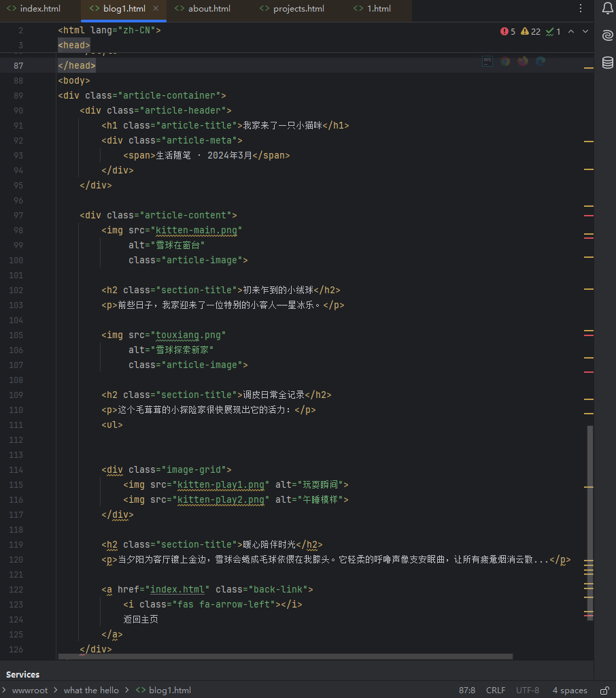The width and height of the screenshot is (616, 698).
Task: Click the red errors indicator showing 5
Action: (x=508, y=31)
